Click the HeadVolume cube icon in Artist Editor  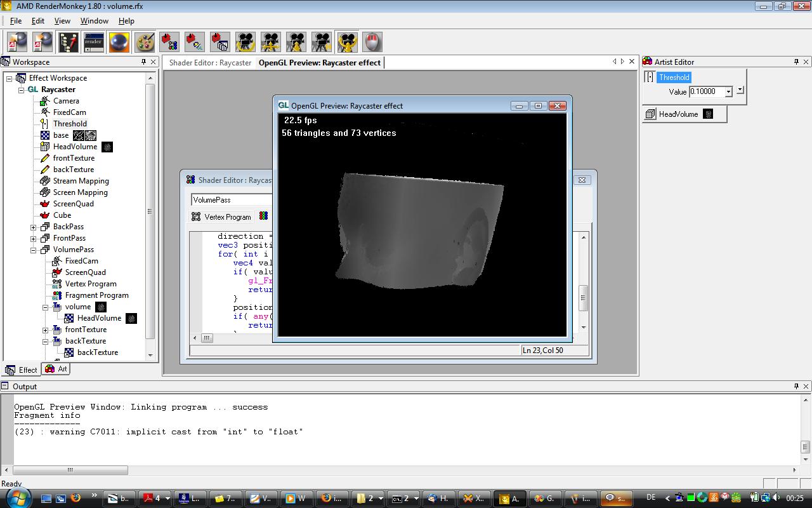[x=650, y=114]
